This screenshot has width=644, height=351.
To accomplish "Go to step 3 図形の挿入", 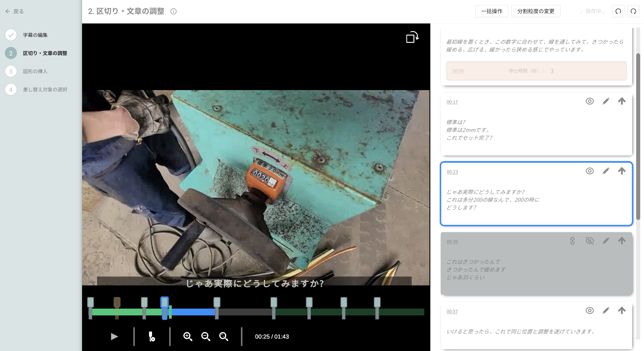I will 35,71.
